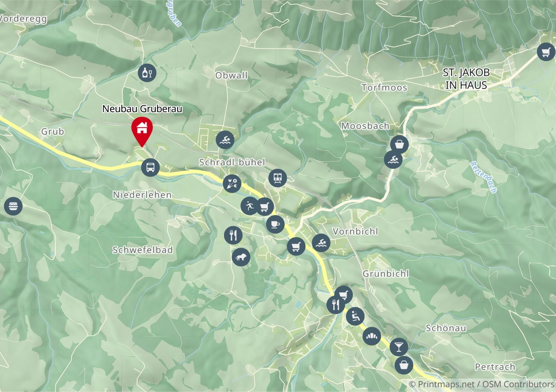Select the wine bottle and glass marker
This screenshot has height=392, width=556.
[x=147, y=72]
